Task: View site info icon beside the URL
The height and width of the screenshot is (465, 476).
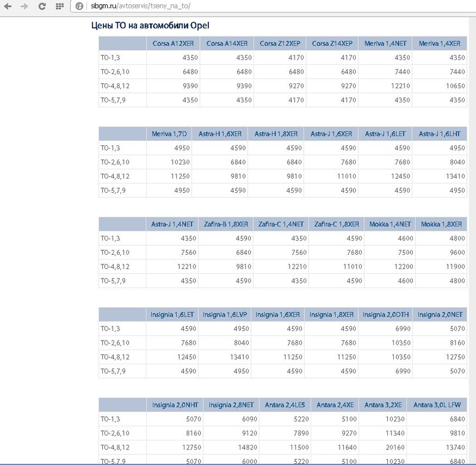Action: point(79,6)
